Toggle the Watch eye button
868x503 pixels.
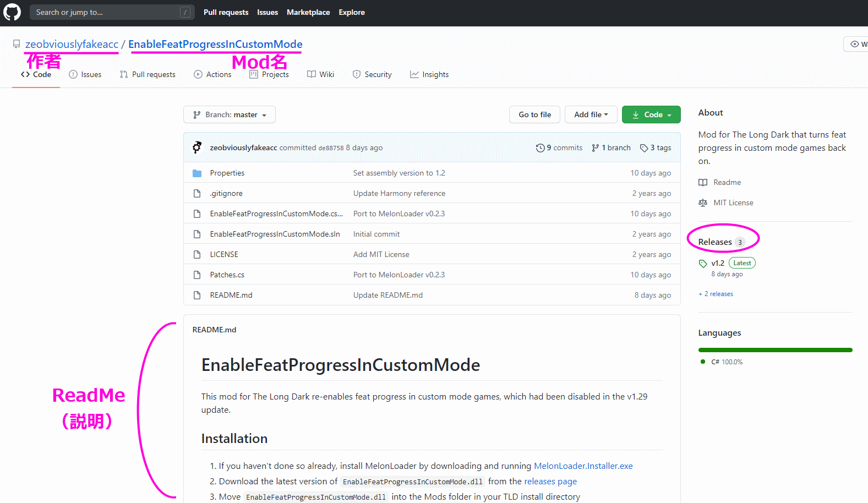pos(856,44)
